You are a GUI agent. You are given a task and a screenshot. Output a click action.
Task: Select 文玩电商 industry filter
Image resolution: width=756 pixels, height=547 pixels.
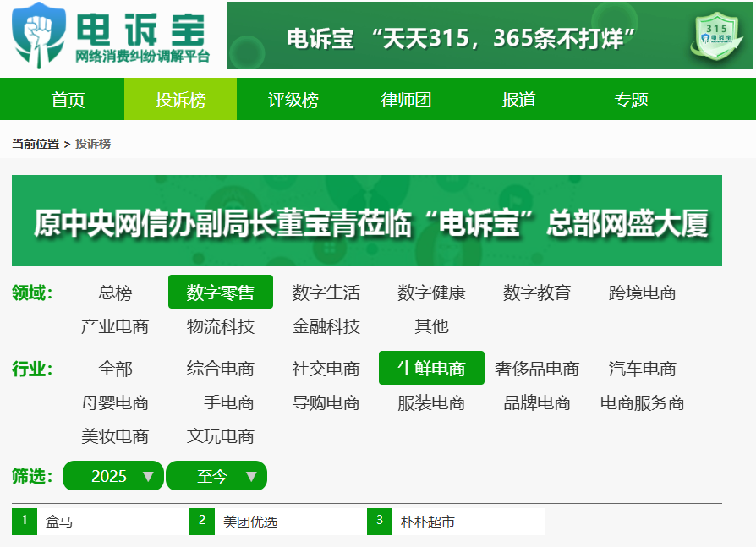(x=221, y=436)
